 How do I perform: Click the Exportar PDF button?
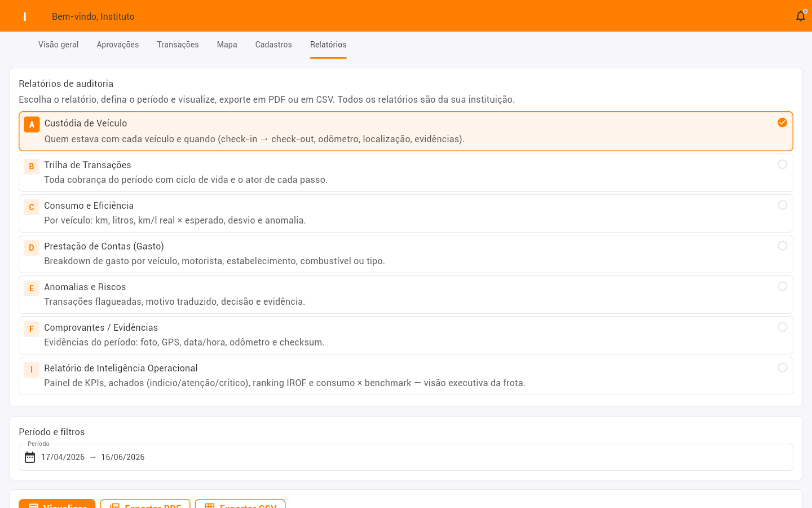(x=145, y=503)
